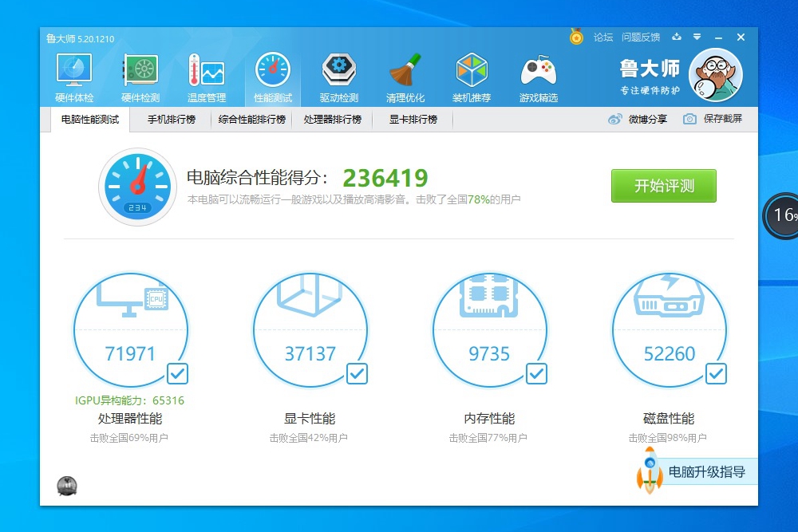Click 微博分享 share text

[x=647, y=120]
